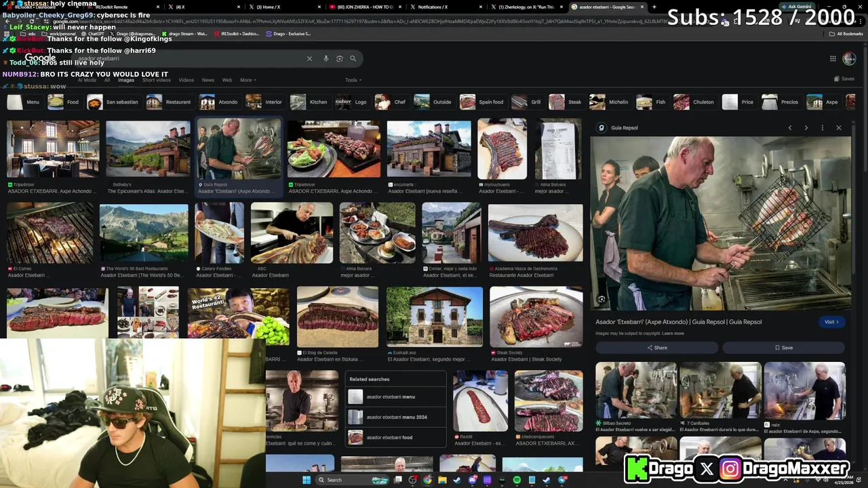Open the Google apps grid
Image resolution: width=868 pixels, height=488 pixels.
(833, 59)
